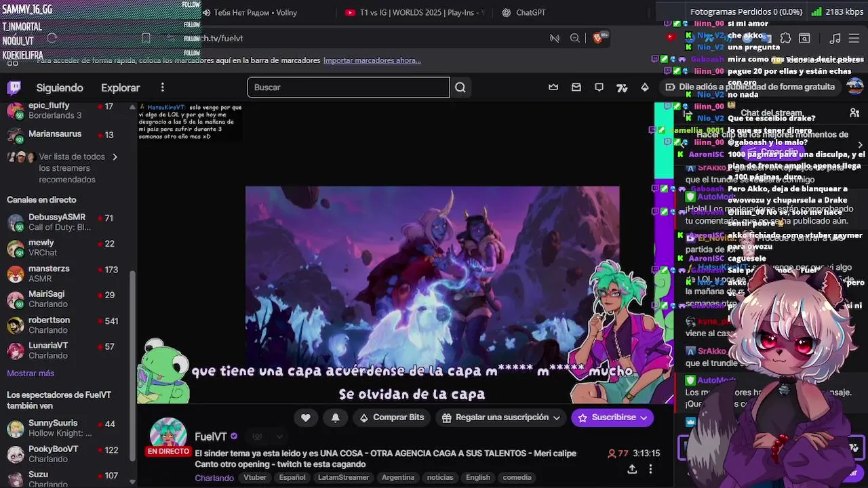Open the Twitch inbox envelope icon

pyautogui.click(x=576, y=87)
